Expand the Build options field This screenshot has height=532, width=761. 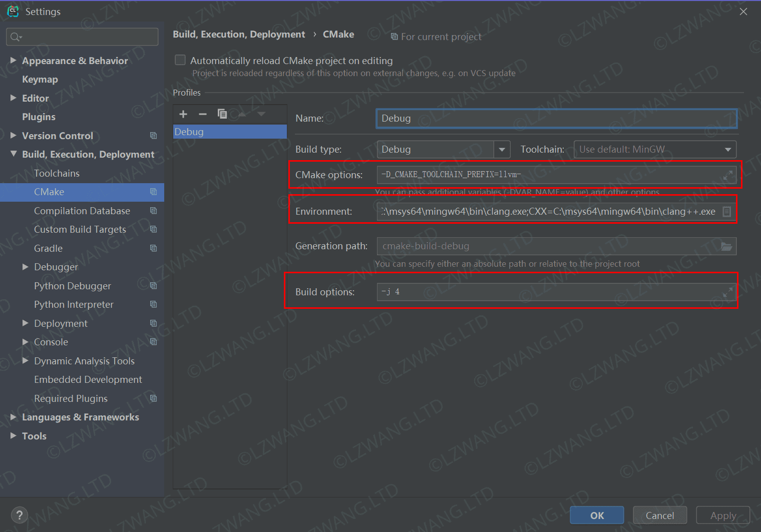pos(727,292)
